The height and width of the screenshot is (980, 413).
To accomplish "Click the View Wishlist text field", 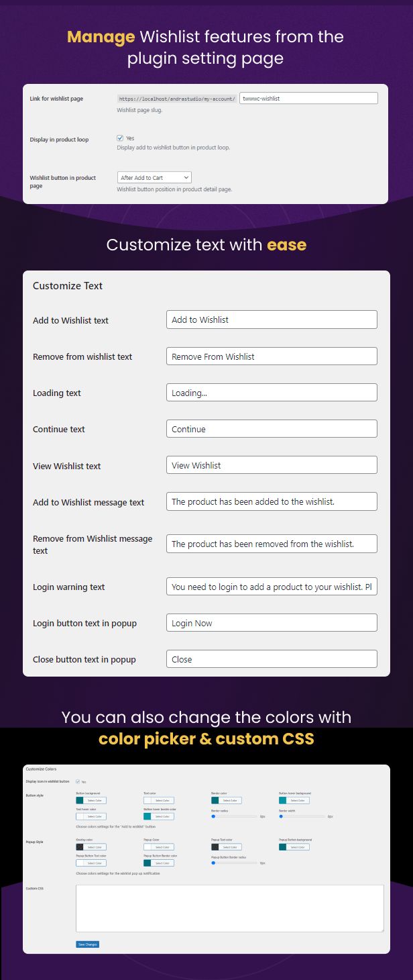I will click(x=272, y=465).
